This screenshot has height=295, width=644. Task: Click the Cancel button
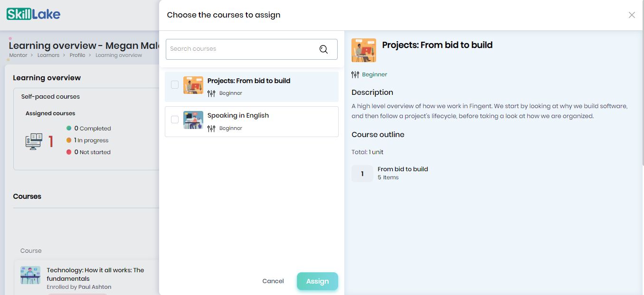click(x=273, y=281)
